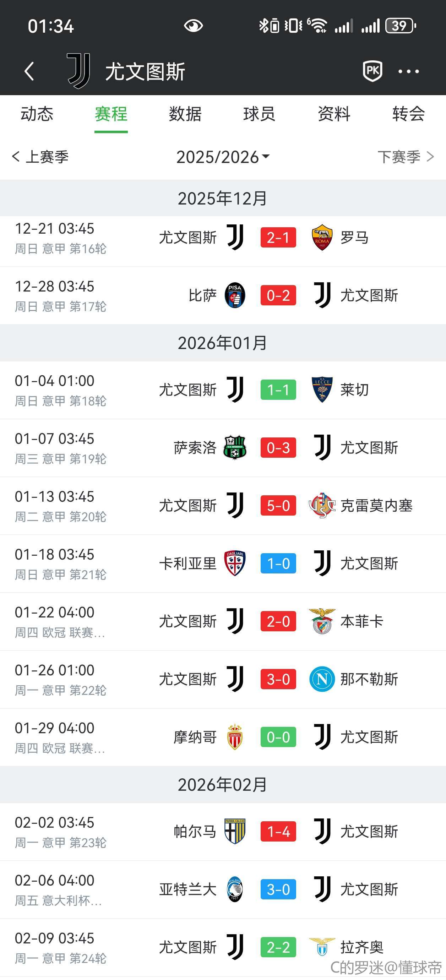Tap the eye icon in status bar
This screenshot has width=446, height=980.
(193, 26)
